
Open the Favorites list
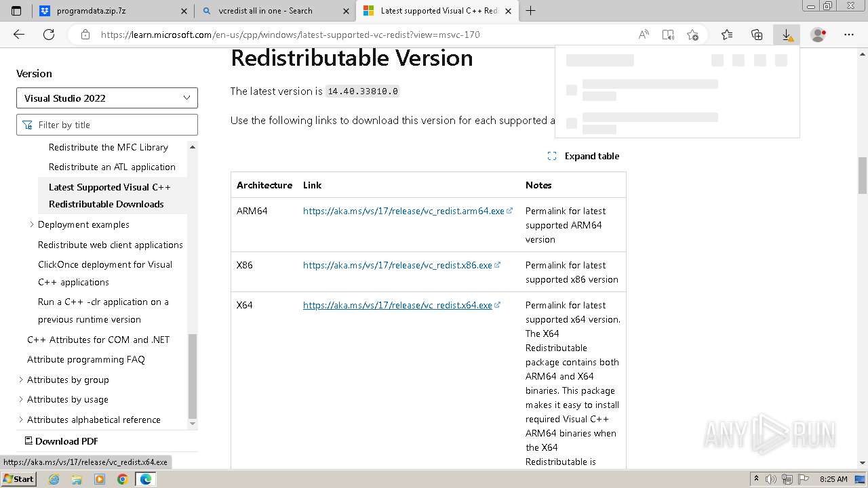point(727,35)
